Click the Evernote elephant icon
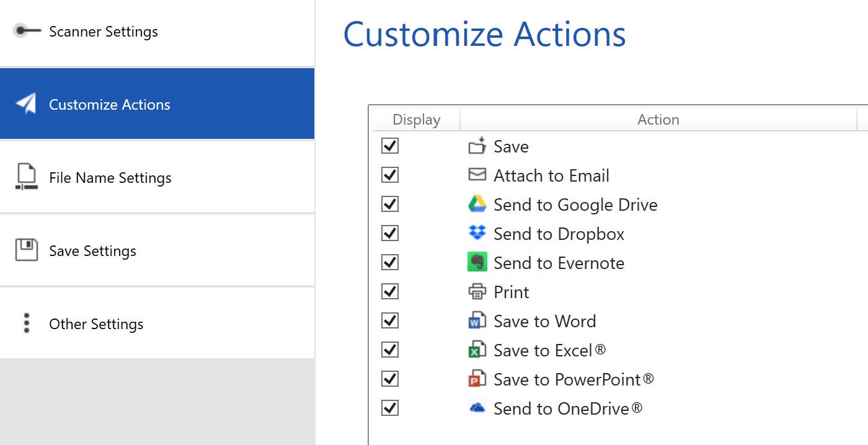The height and width of the screenshot is (445, 868). pyautogui.click(x=477, y=262)
